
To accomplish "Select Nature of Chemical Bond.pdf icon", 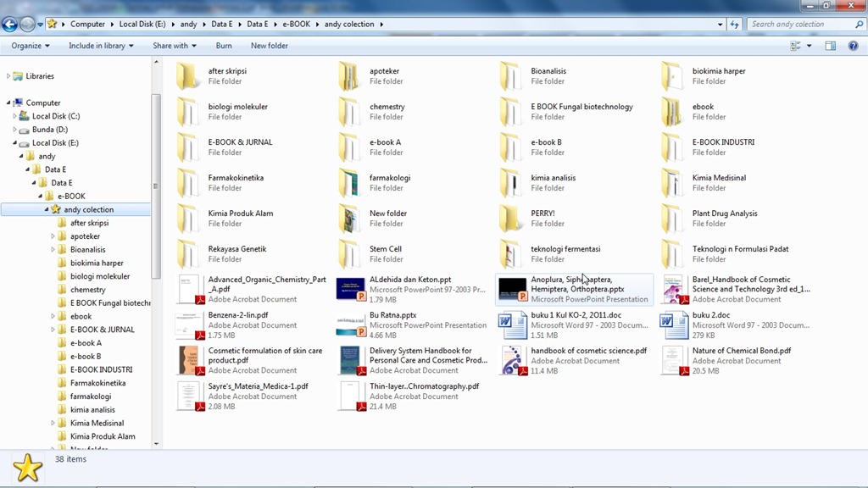I will coord(674,361).
